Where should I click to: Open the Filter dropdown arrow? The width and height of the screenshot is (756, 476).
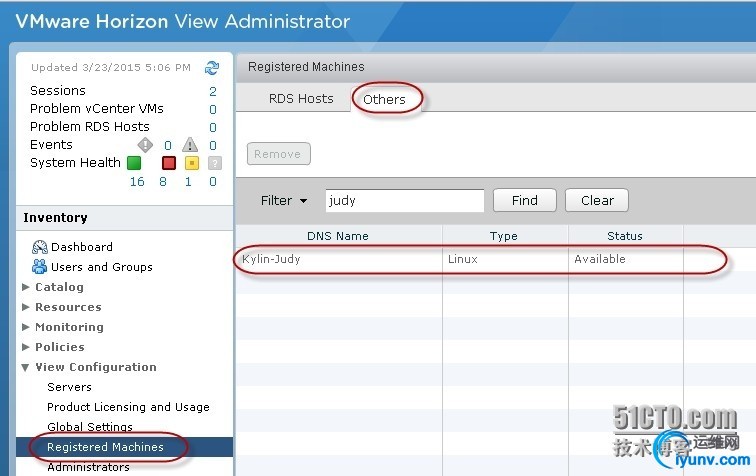[x=303, y=201]
